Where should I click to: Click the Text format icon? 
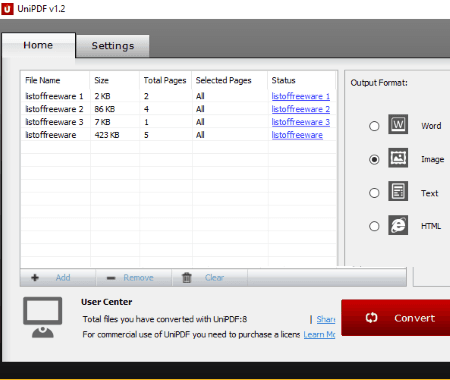398,191
